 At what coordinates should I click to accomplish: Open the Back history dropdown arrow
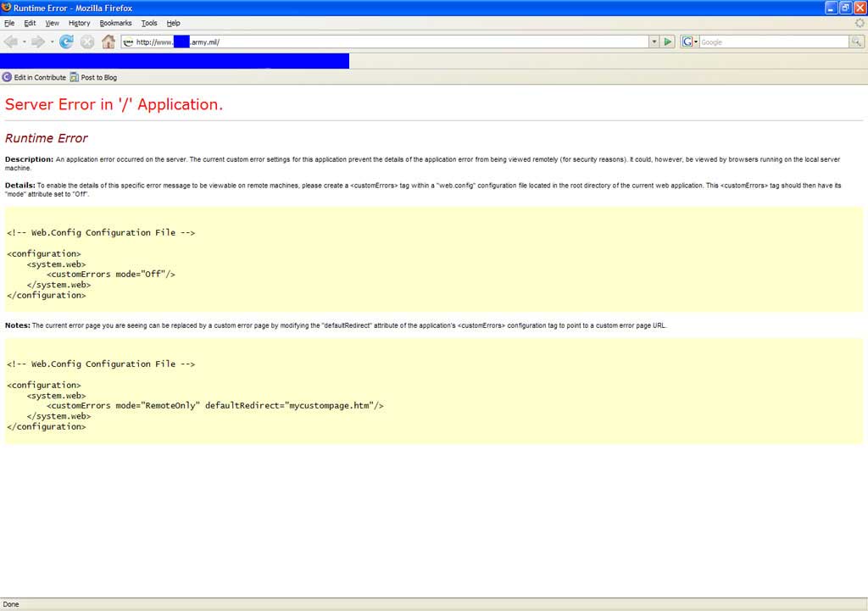pyautogui.click(x=24, y=42)
